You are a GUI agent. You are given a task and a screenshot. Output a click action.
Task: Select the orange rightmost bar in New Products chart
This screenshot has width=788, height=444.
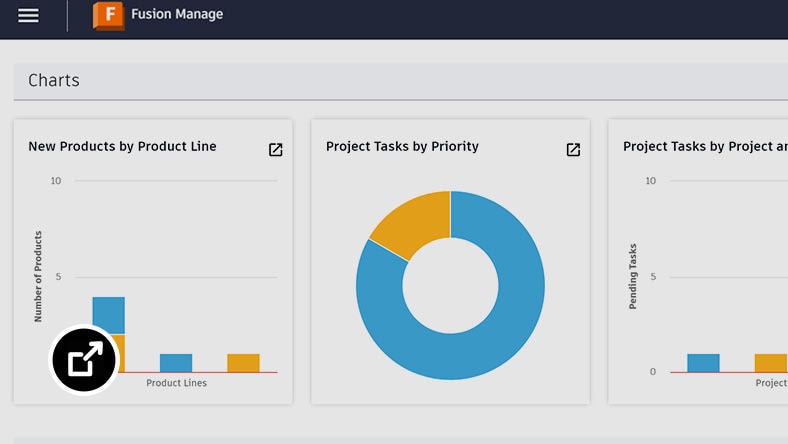click(243, 363)
